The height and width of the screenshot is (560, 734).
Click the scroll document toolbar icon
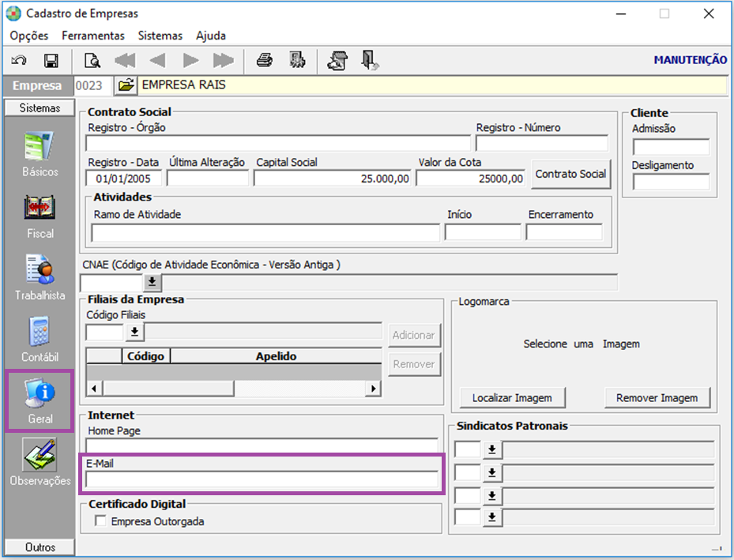point(337,61)
